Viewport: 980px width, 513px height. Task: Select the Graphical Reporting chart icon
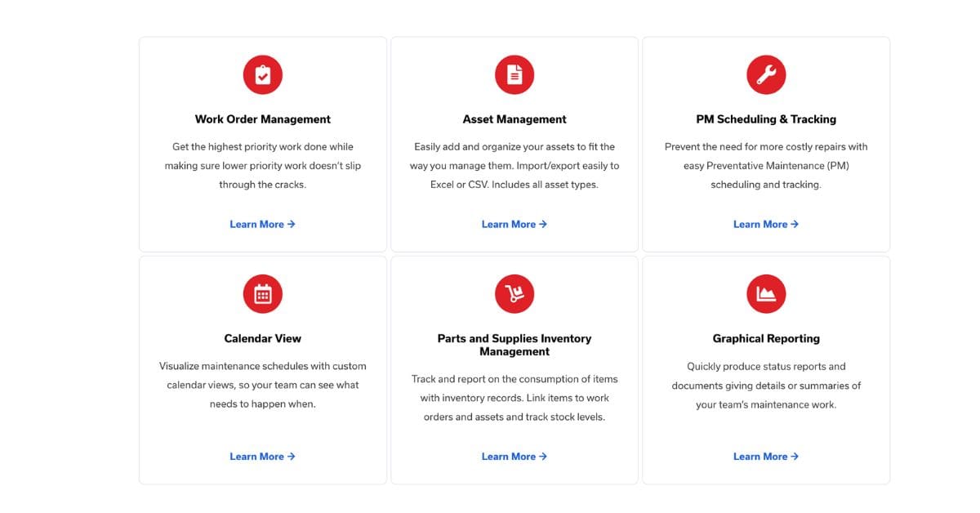tap(765, 293)
